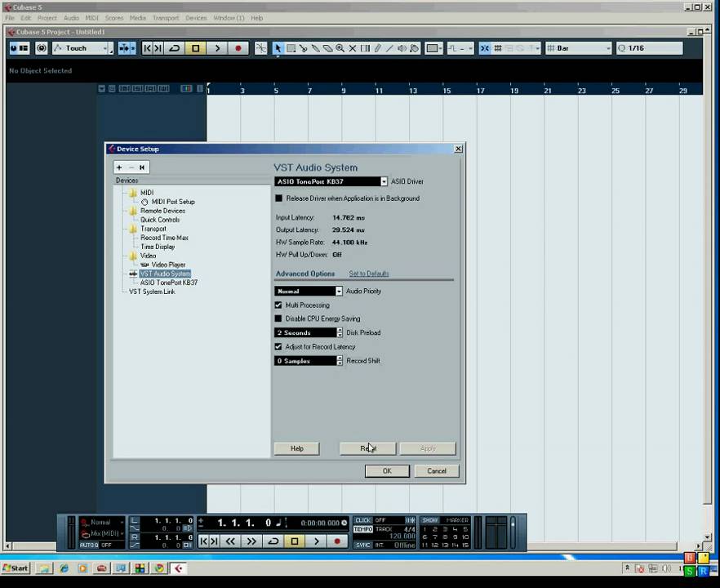Toggle Cycle in the top toolbar
The image size is (720, 588).
[175, 48]
